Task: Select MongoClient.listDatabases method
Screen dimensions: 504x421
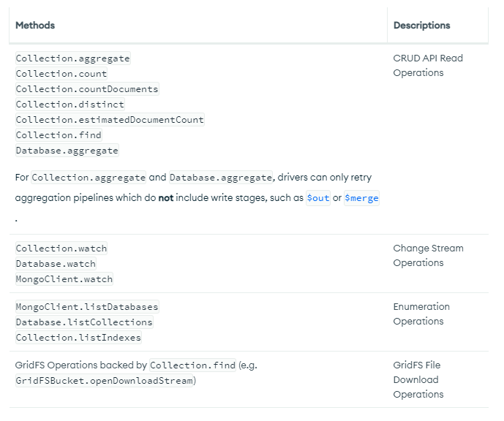Action: click(x=86, y=307)
